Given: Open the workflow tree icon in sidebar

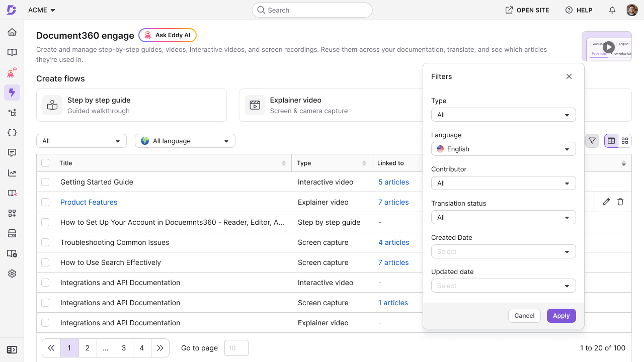Looking at the screenshot, I should pyautogui.click(x=12, y=113).
